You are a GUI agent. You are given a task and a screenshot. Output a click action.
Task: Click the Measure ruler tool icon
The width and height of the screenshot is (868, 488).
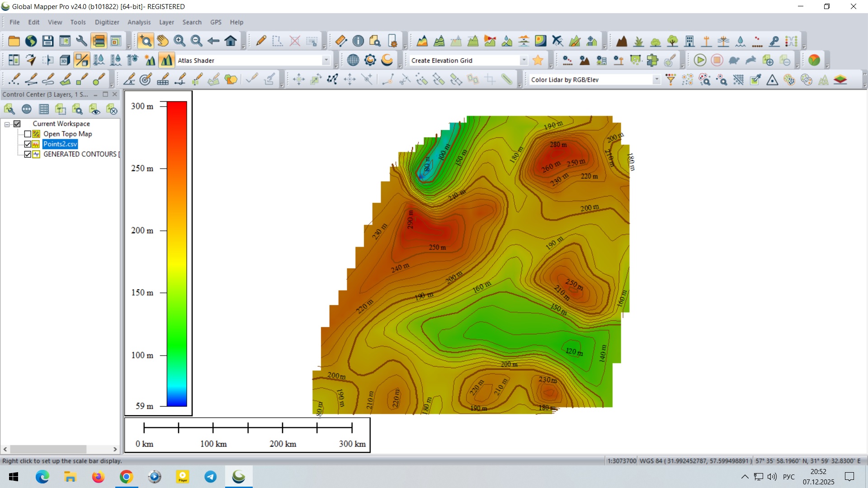click(x=341, y=41)
